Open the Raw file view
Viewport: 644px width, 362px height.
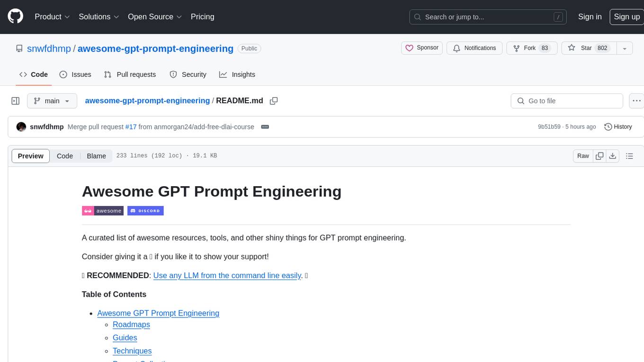pyautogui.click(x=583, y=156)
